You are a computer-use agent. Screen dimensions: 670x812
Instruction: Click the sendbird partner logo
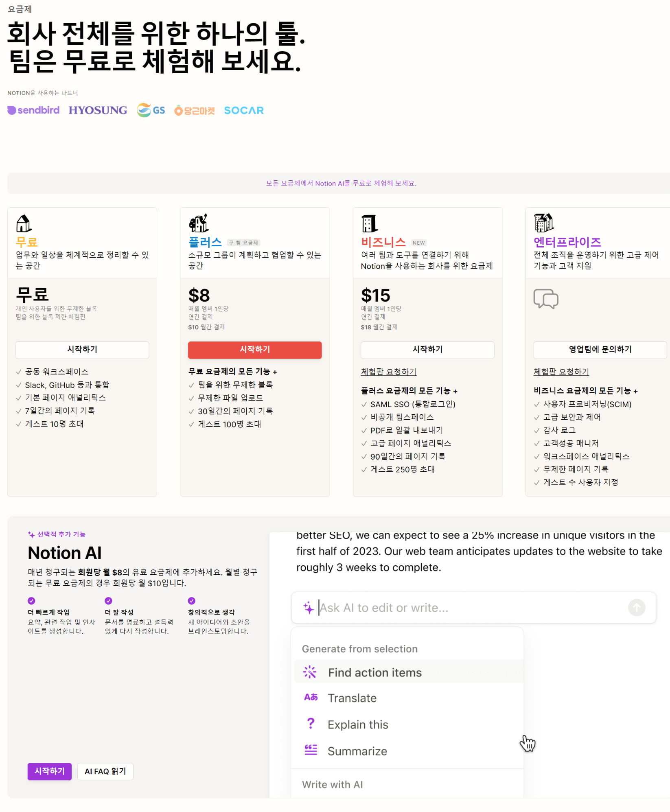pyautogui.click(x=33, y=110)
